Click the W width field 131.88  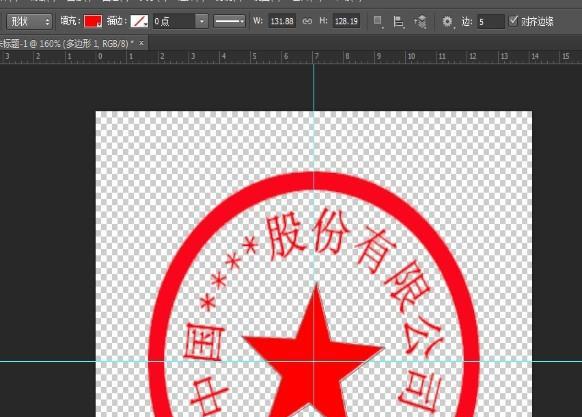[282, 21]
